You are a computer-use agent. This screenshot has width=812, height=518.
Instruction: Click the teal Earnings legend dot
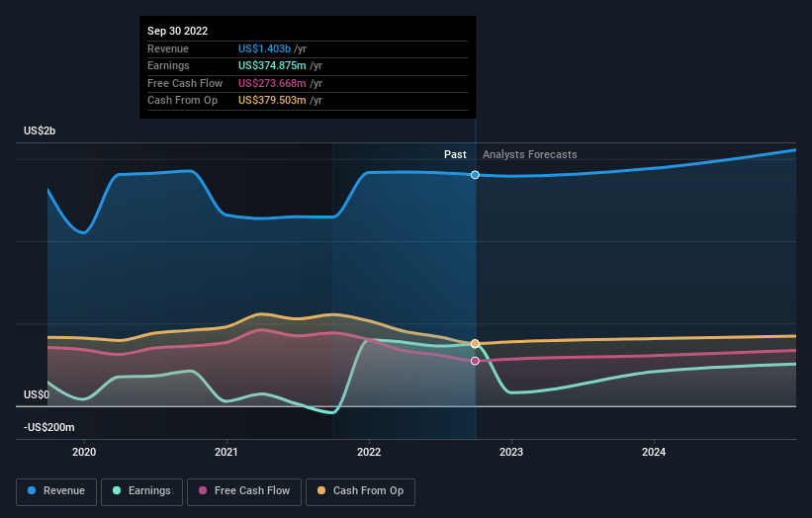[x=117, y=490]
